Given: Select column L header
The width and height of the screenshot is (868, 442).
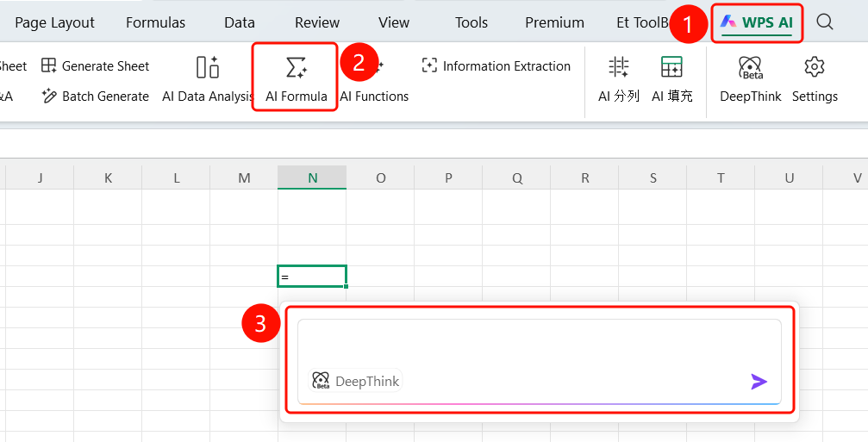Looking at the screenshot, I should point(176,177).
